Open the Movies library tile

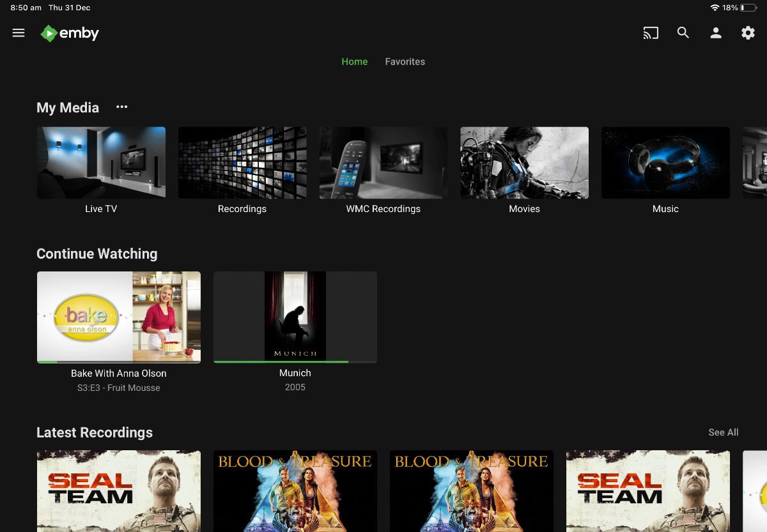click(x=524, y=163)
